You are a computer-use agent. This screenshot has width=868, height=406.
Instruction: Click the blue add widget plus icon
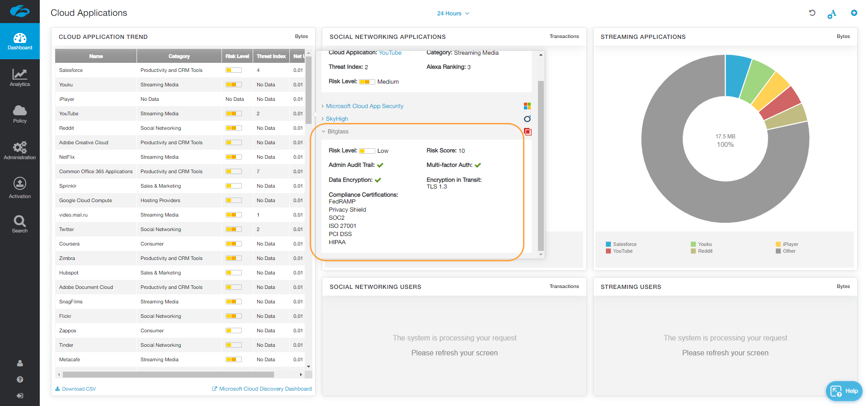[x=854, y=13]
